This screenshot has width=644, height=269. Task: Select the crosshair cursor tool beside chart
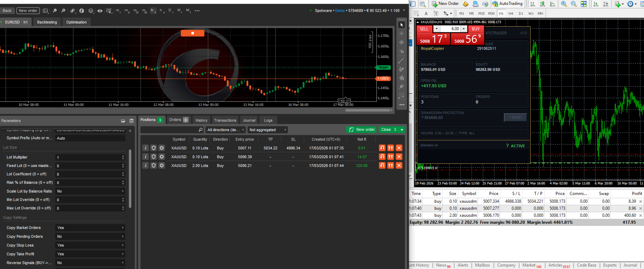coord(402,34)
